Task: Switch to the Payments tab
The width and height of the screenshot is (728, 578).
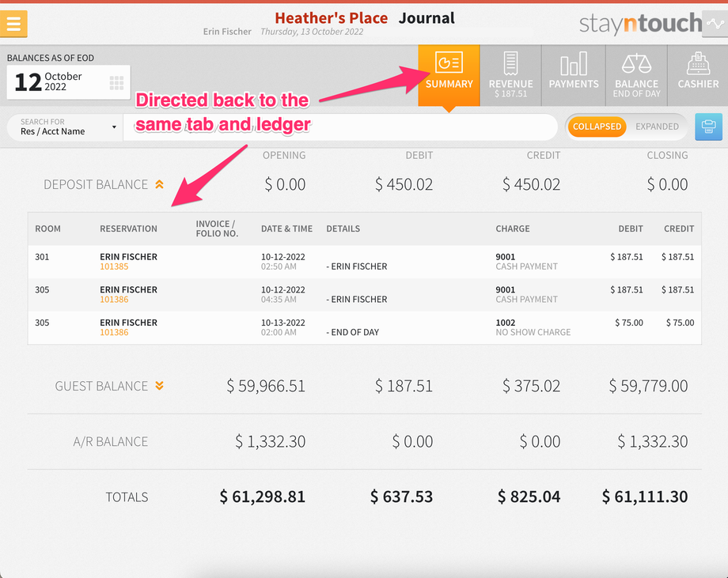Action: tap(574, 75)
